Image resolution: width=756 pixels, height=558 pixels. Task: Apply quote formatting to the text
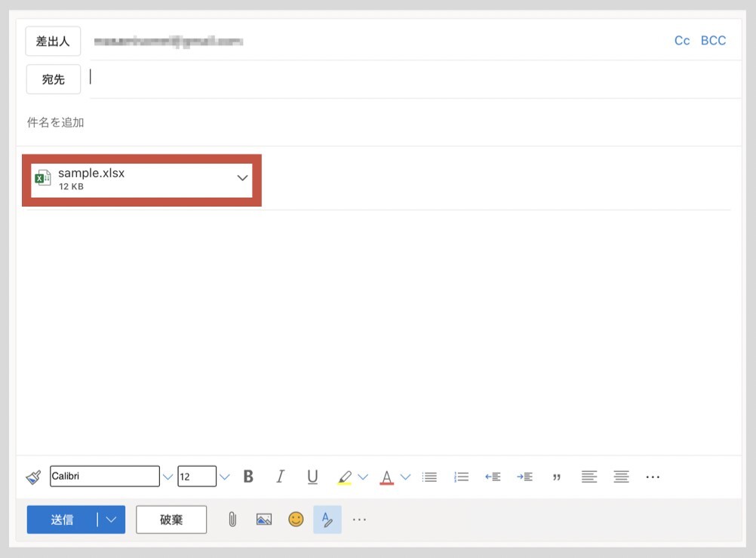[557, 477]
